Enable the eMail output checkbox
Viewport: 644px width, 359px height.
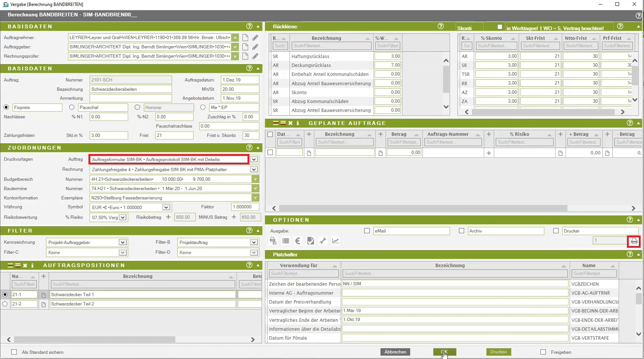point(367,231)
